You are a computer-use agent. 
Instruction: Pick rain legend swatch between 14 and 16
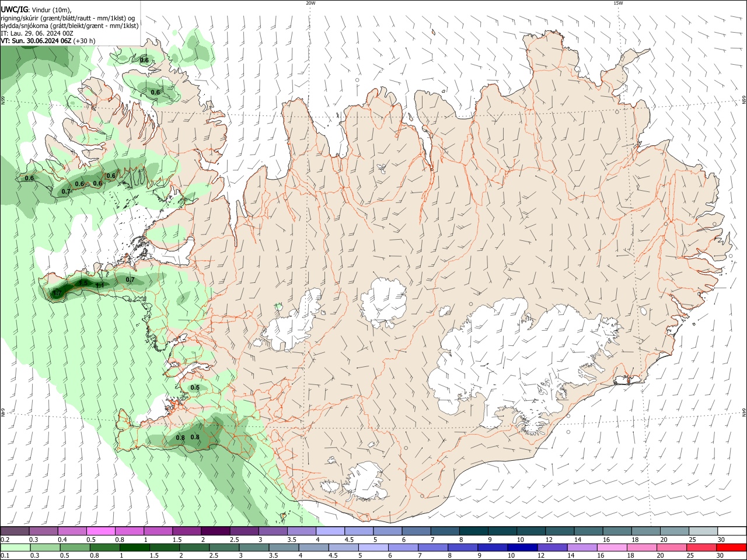(x=581, y=547)
